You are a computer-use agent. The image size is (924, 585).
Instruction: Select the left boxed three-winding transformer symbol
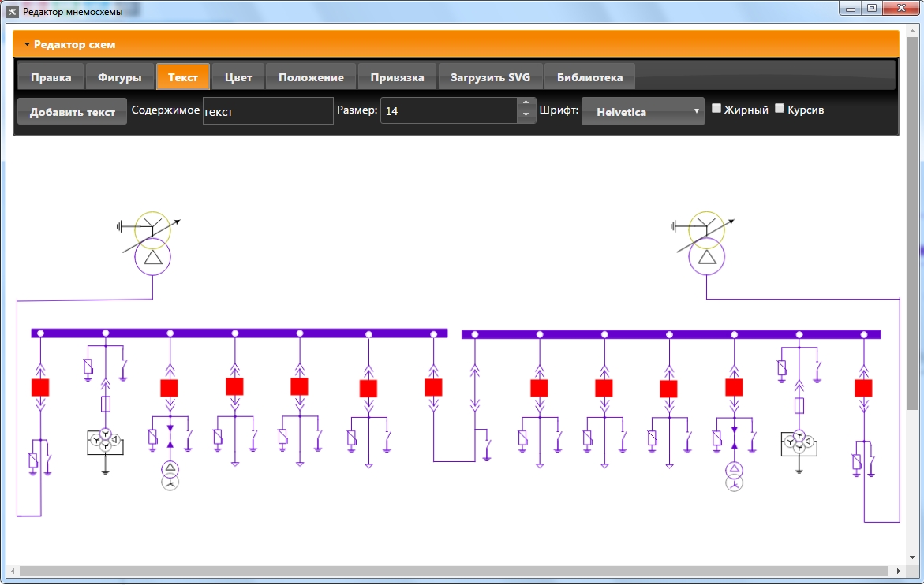pyautogui.click(x=105, y=442)
